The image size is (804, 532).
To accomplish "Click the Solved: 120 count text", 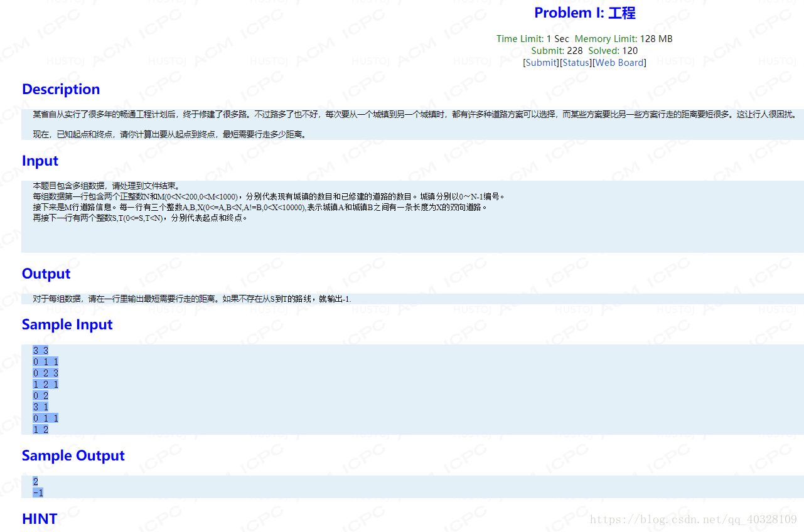I will point(613,50).
